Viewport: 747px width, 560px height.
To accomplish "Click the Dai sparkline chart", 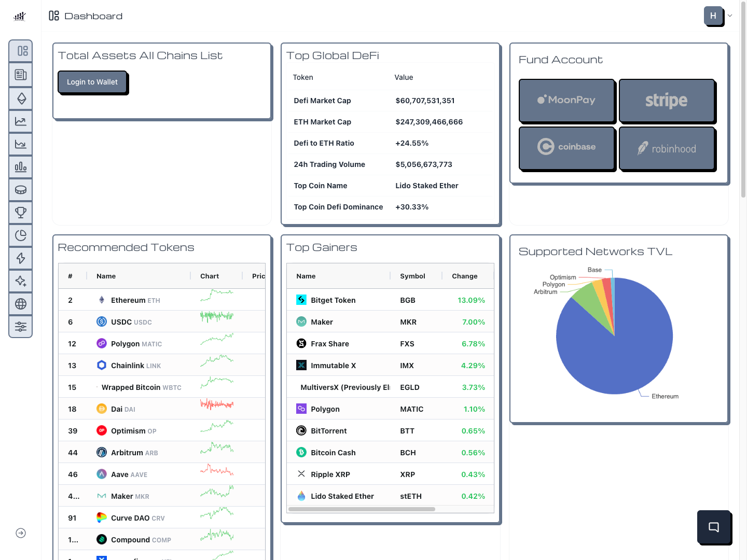I will click(217, 404).
